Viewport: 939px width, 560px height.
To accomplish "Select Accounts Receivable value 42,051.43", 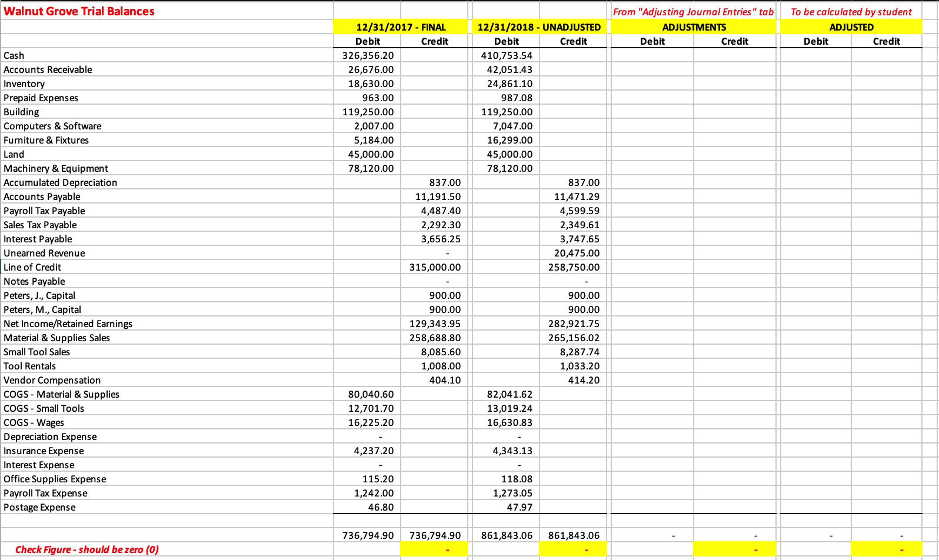I will [x=506, y=69].
